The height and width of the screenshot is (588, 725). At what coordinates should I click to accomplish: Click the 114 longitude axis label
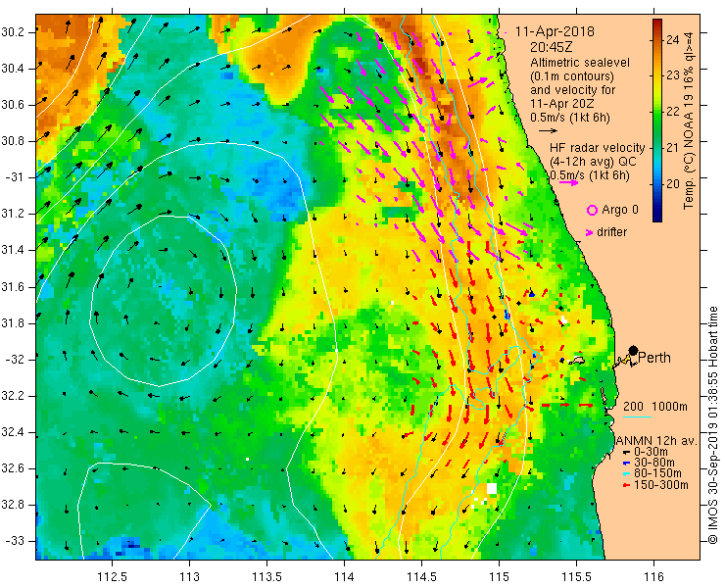344,576
